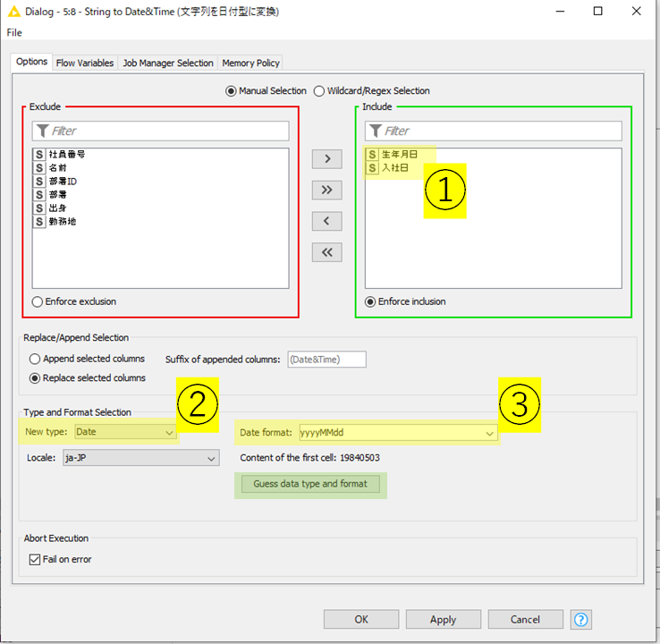660x644 pixels.
Task: Move selected column to Exclude with left arrow
Action: point(327,221)
